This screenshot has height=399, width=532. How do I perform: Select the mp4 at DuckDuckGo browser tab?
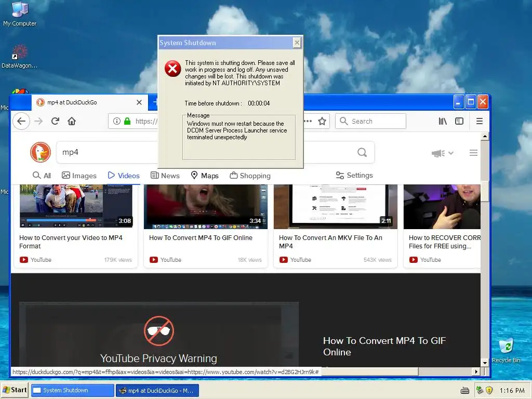[90, 102]
